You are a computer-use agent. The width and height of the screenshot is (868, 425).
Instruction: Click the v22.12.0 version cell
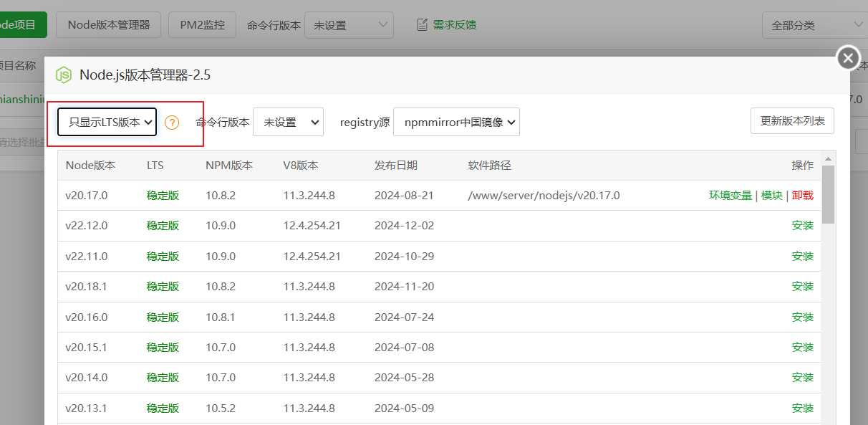point(87,225)
